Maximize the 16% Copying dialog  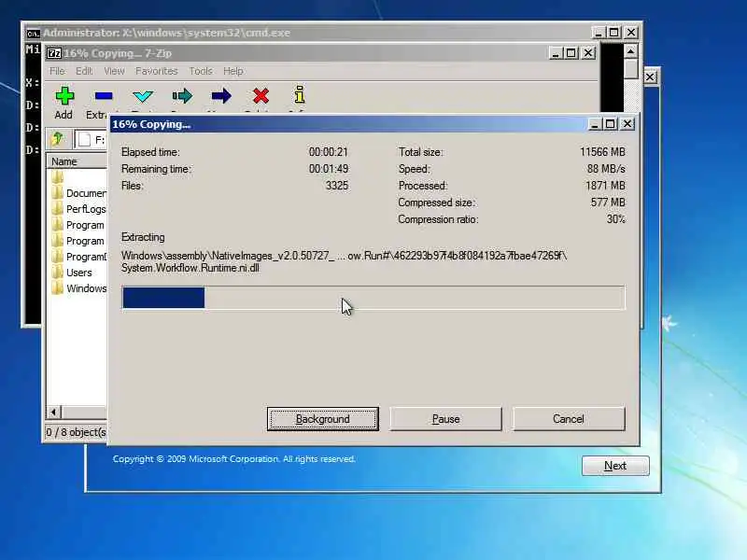(x=611, y=124)
